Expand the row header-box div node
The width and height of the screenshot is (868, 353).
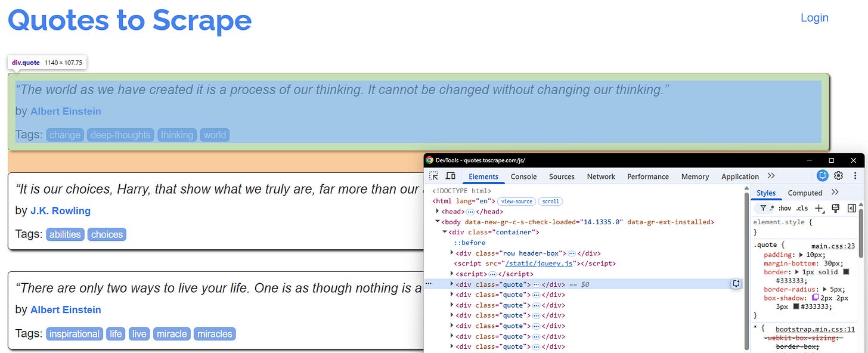point(452,253)
